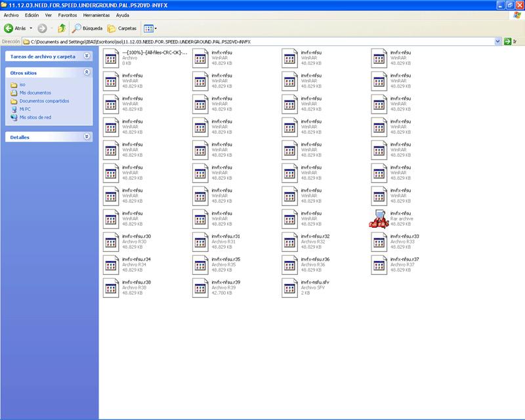Click the label 'Archivo R39'
Viewport: 525px width, 420px height.
coord(224,287)
